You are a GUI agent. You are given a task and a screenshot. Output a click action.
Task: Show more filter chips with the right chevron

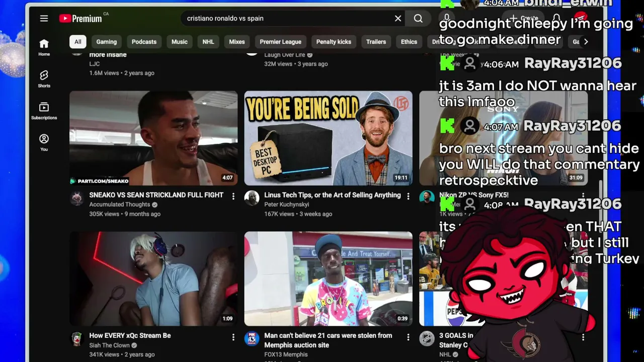point(586,42)
